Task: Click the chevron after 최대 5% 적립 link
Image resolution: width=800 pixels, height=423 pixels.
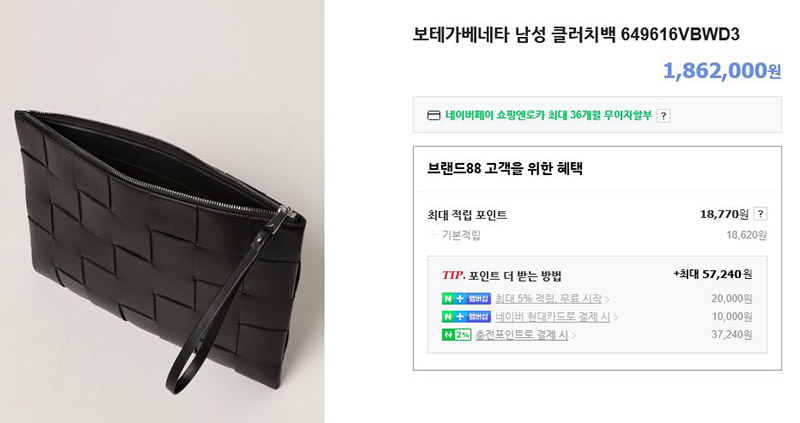Action: pyautogui.click(x=607, y=299)
